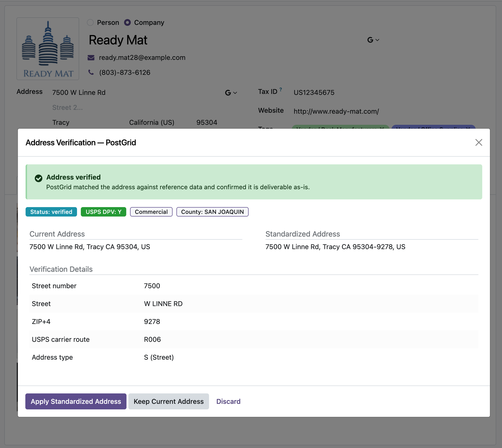This screenshot has height=448, width=502.
Task: Select the Person radio button
Action: point(90,22)
